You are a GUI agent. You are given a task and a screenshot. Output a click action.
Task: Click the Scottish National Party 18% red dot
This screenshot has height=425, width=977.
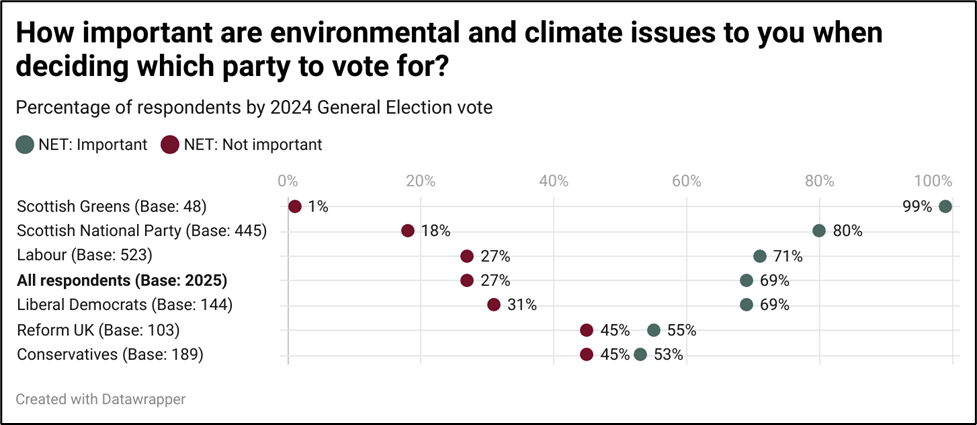[x=408, y=231]
